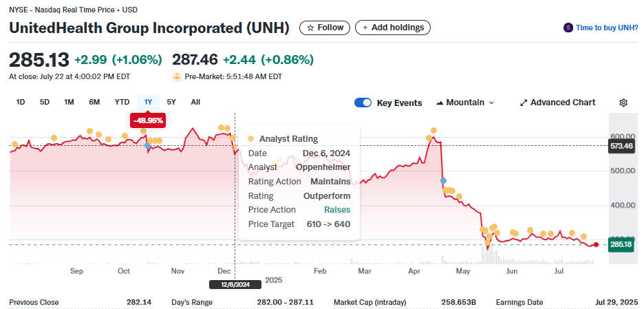Screen dimensions: 644x309
Task: Click the pre-market price 287.46
Action: 195,60
